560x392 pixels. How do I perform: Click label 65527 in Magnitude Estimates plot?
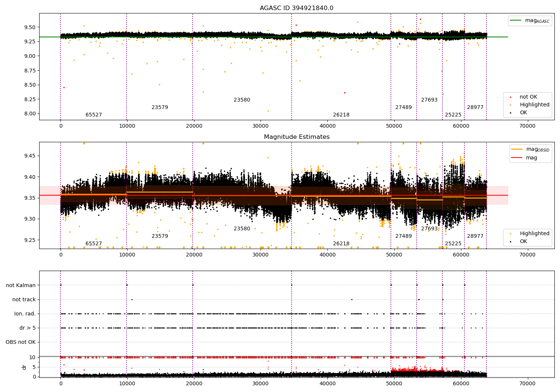pyautogui.click(x=94, y=244)
